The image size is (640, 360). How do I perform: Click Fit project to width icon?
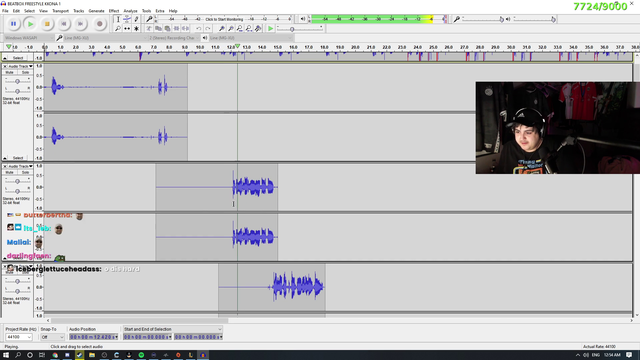click(249, 29)
